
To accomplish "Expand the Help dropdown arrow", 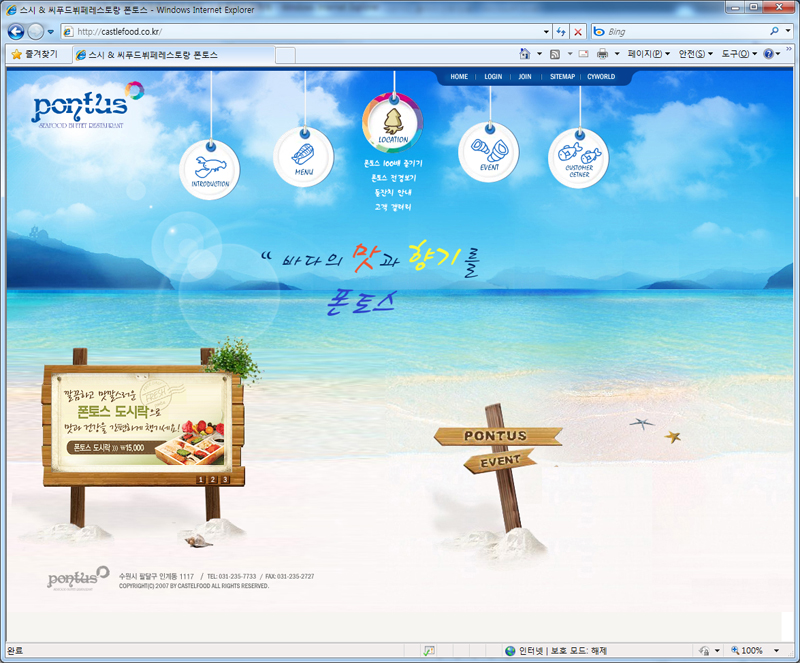I will 778,54.
